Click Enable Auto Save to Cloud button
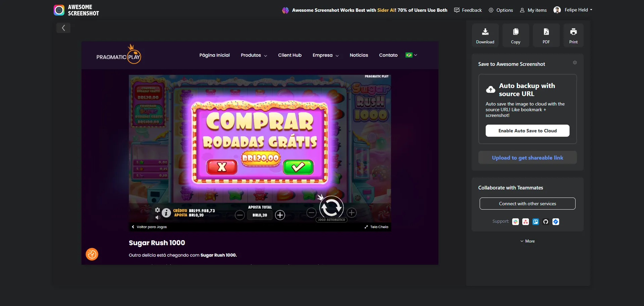644x306 pixels. [528, 131]
